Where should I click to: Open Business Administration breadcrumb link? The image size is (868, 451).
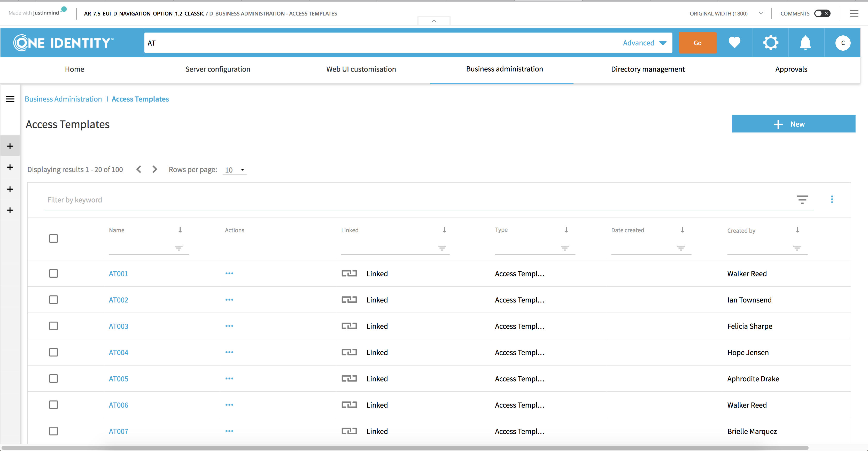pyautogui.click(x=63, y=99)
